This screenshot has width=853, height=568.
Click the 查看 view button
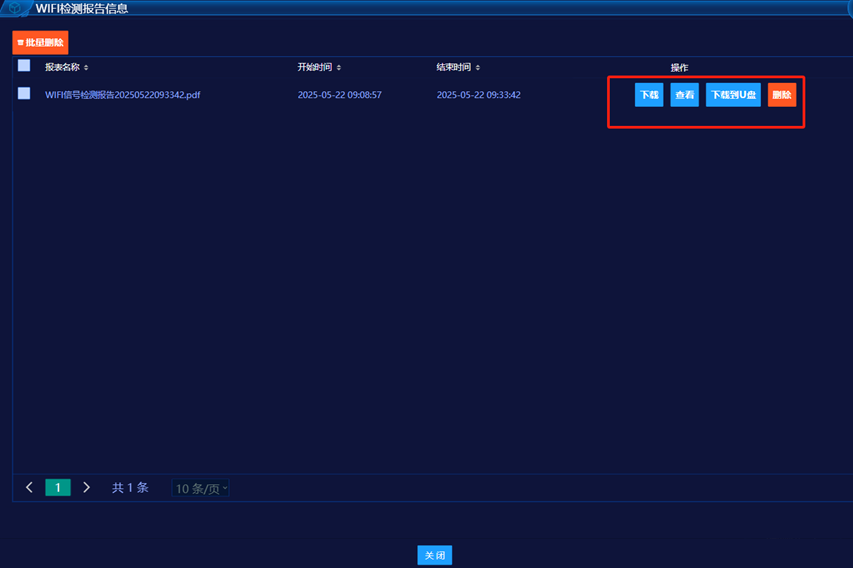click(684, 95)
